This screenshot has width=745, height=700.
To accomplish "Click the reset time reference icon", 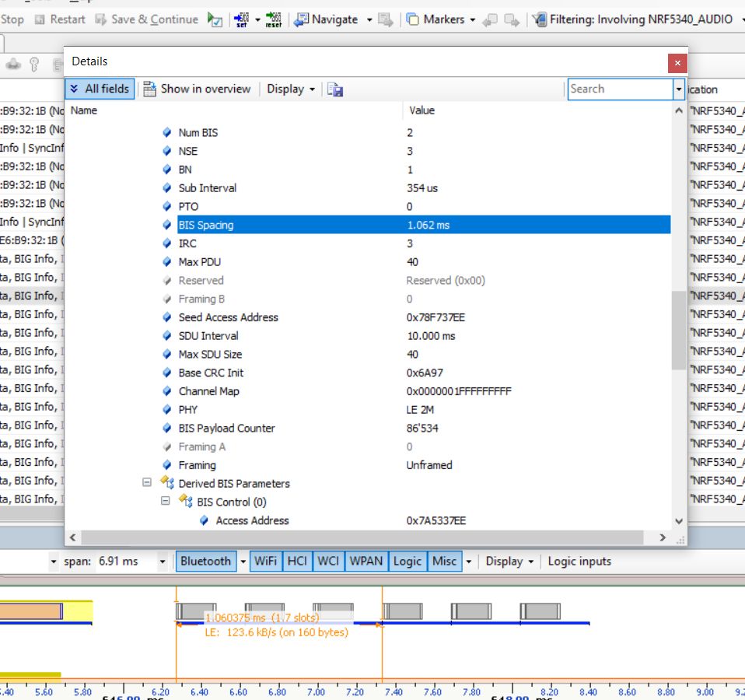I will pos(273,19).
